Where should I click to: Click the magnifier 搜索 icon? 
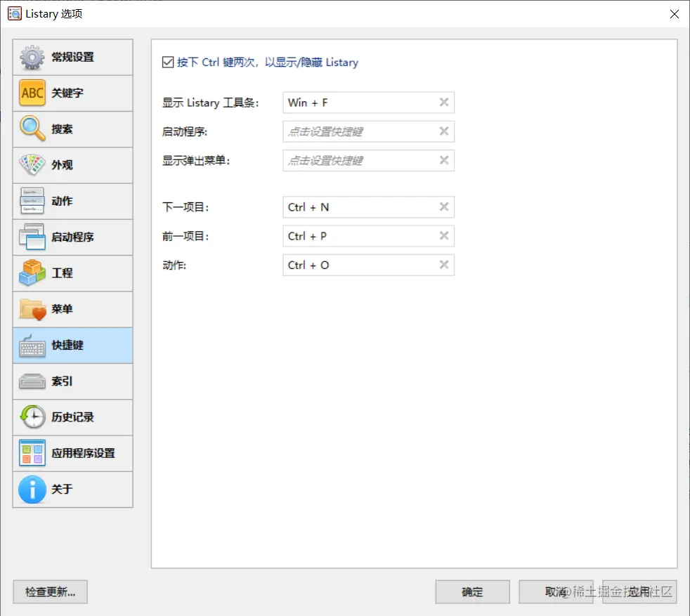(32, 129)
